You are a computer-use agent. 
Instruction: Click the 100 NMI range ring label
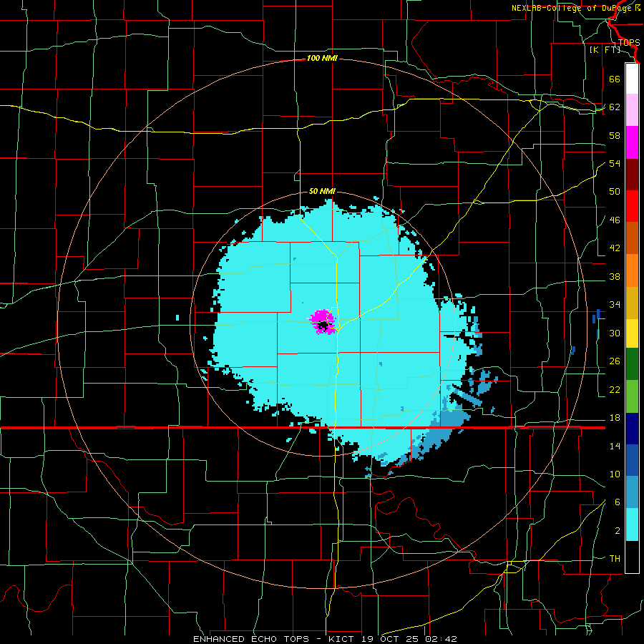[x=322, y=59]
